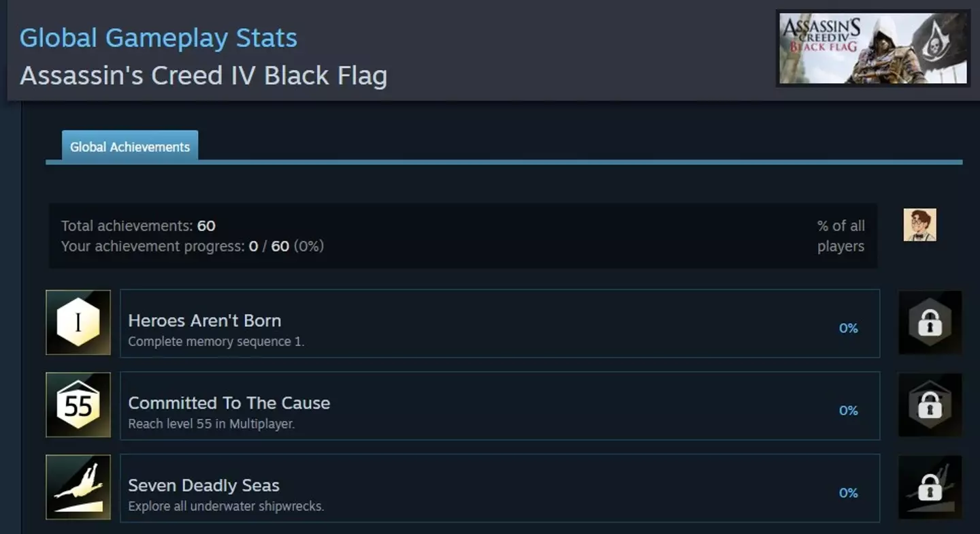This screenshot has height=534, width=980.
Task: Select the Heroes Aren't Born achievement row
Action: click(x=500, y=323)
